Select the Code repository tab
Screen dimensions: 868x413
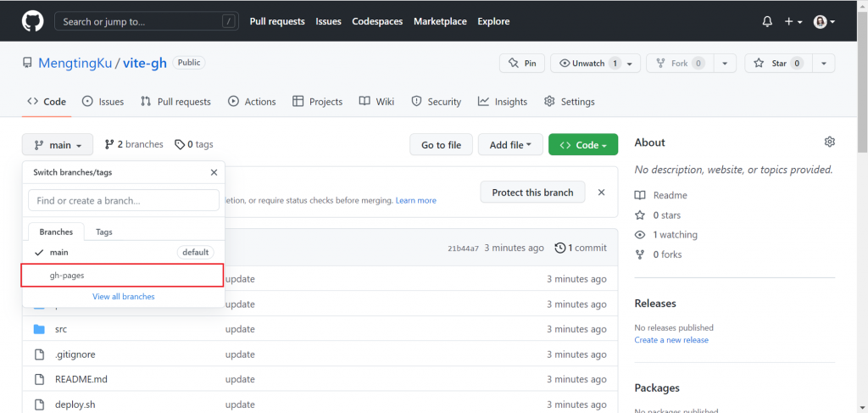pos(47,102)
